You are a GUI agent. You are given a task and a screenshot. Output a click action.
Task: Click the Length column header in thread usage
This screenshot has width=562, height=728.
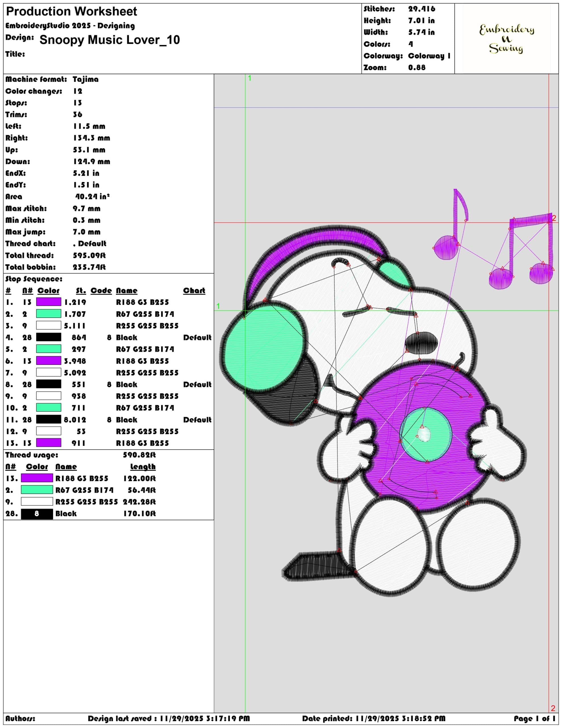click(x=143, y=467)
